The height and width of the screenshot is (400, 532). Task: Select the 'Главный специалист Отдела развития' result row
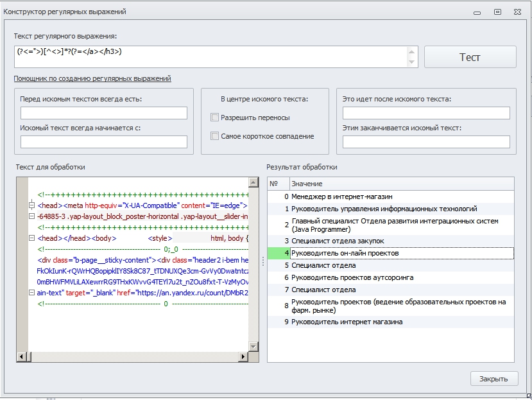pos(391,225)
